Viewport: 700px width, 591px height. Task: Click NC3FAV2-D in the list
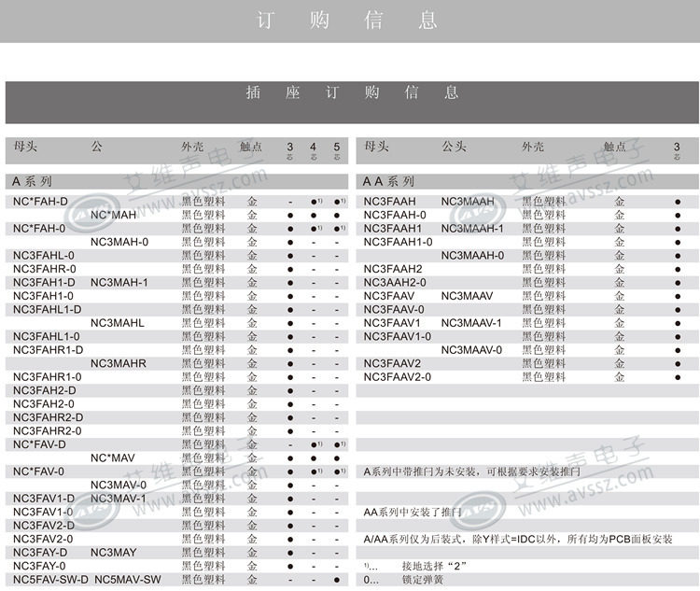(44, 526)
